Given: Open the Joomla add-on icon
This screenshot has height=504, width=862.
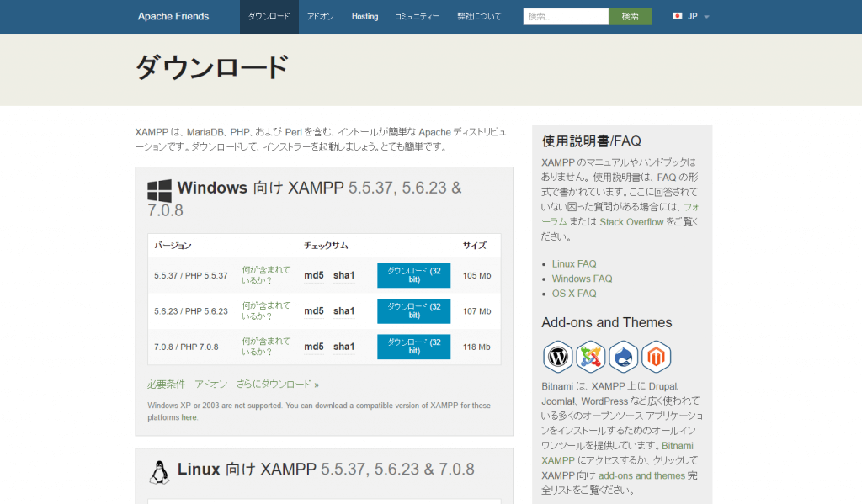Looking at the screenshot, I should [590, 356].
